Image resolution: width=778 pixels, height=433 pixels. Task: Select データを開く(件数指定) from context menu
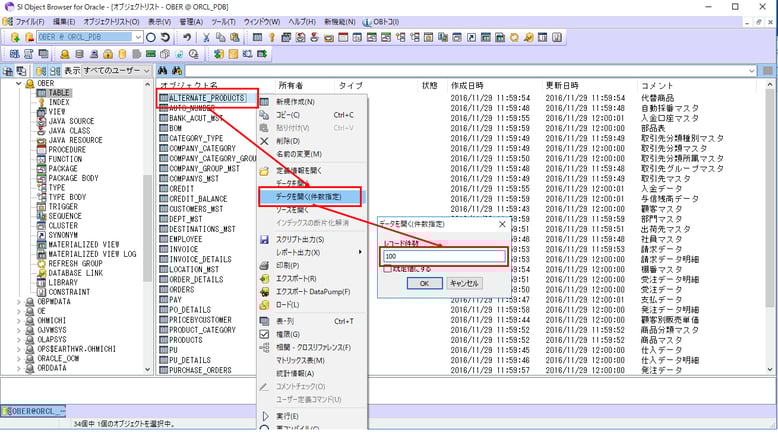(312, 197)
